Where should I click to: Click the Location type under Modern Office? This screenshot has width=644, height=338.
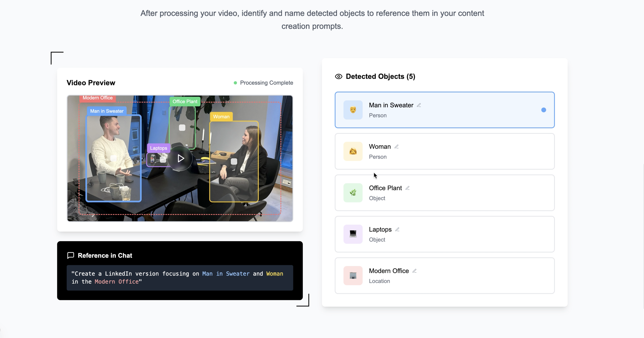tap(379, 281)
